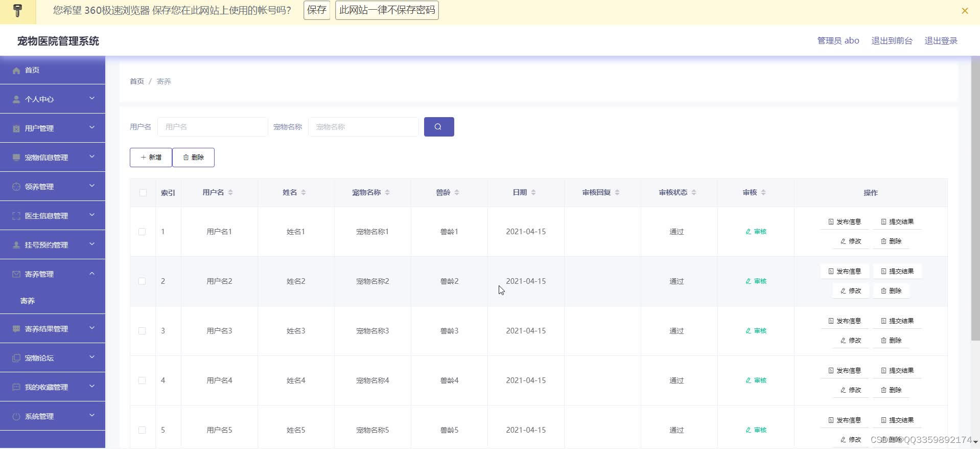Click the 退出到前台 link

pos(892,41)
